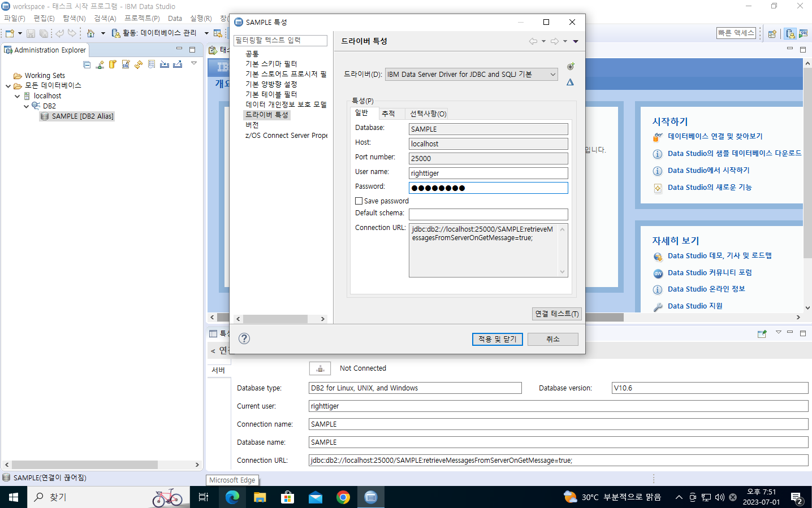Click the Refresh arrows icon in explorer
812x508 pixels.
(139, 64)
